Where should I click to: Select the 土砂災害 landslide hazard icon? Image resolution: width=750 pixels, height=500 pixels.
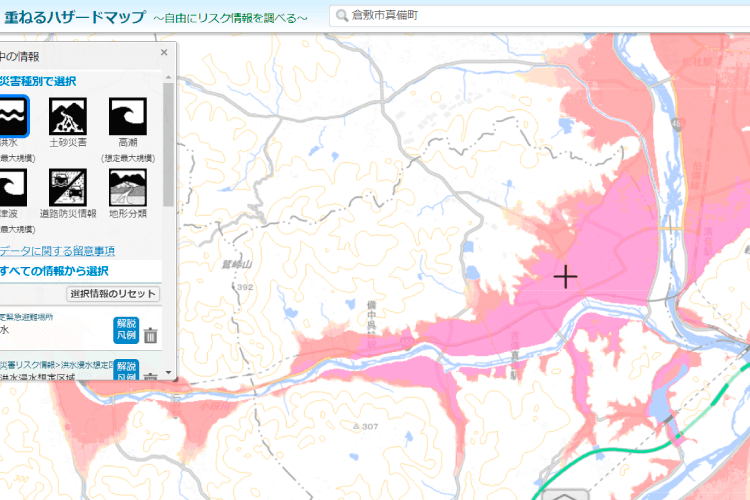68,116
